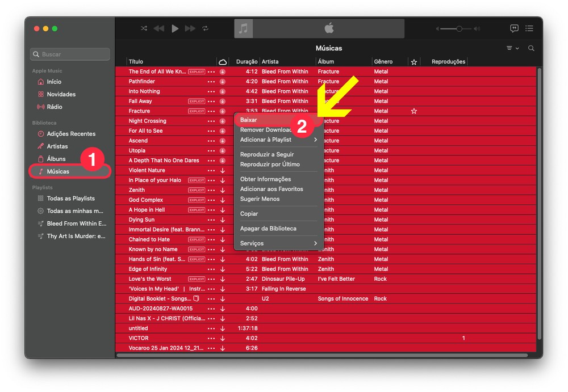The width and height of the screenshot is (568, 392).
Task: Click the vertical scrollbar of song list
Action: click(540, 204)
